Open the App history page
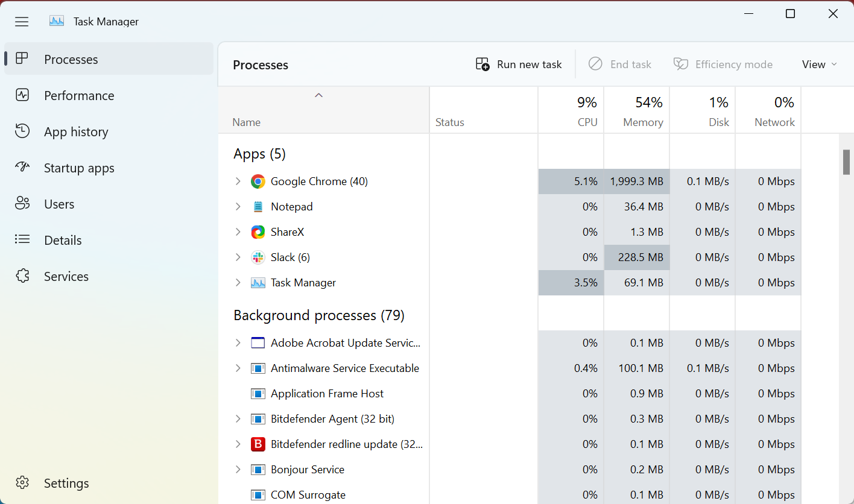 [x=109, y=131]
